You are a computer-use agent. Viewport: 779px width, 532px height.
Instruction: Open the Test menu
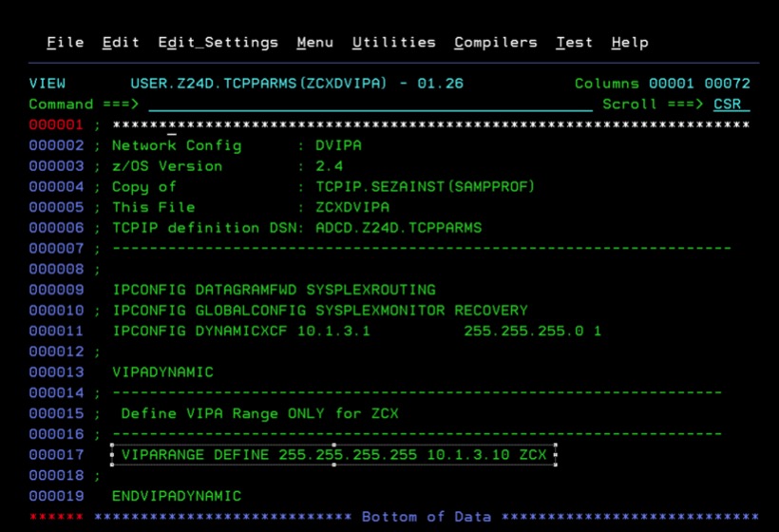point(575,43)
